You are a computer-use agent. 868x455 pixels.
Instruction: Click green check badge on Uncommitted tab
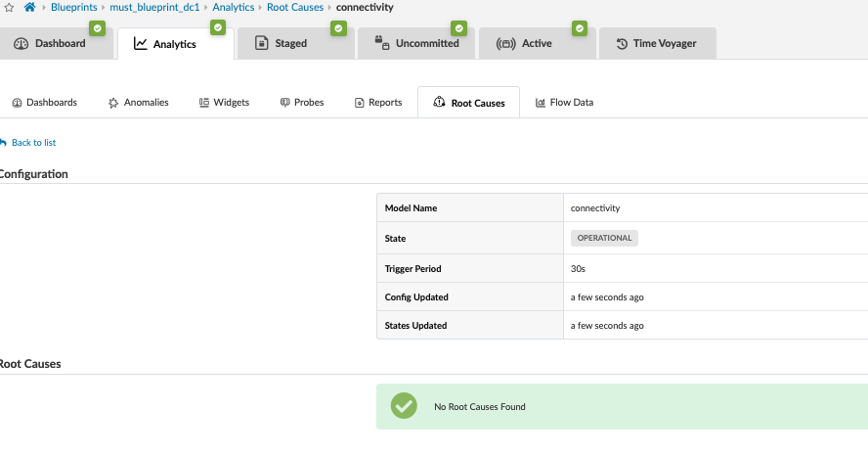[x=458, y=28]
